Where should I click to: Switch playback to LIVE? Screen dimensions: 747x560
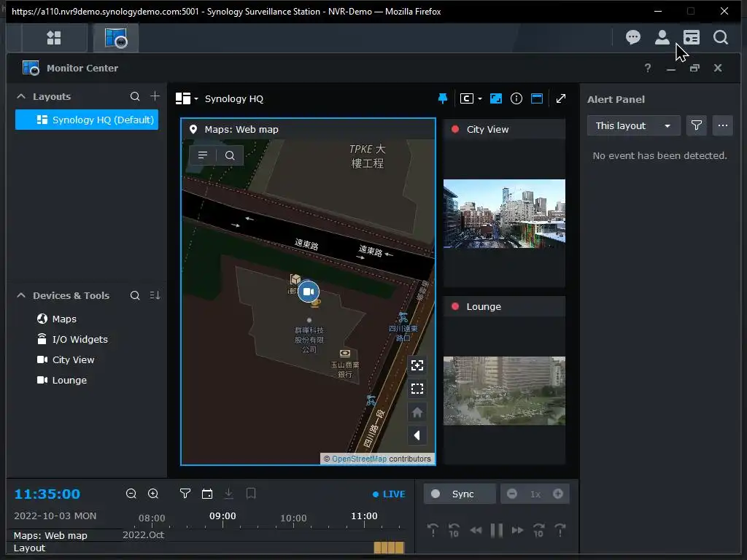pos(389,494)
